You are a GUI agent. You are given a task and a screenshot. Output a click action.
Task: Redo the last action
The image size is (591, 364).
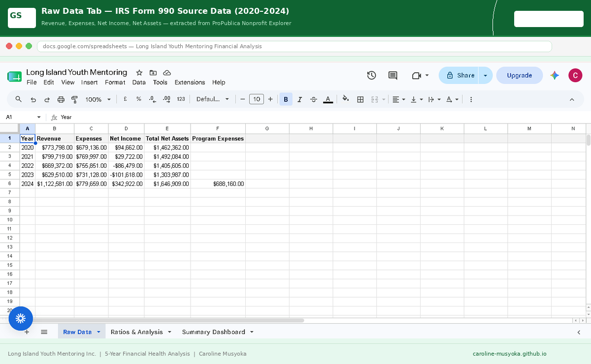[47, 99]
